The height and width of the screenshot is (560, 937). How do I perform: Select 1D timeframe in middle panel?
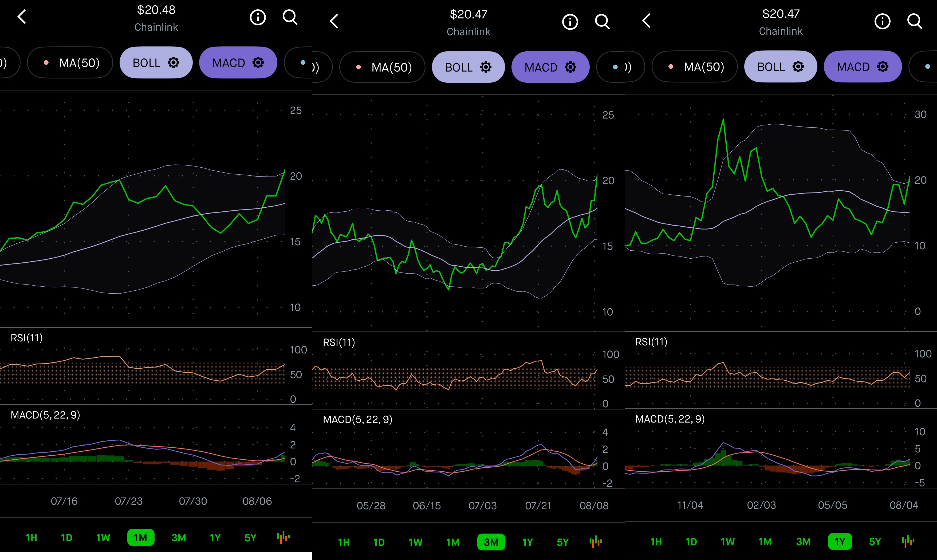coord(379,542)
